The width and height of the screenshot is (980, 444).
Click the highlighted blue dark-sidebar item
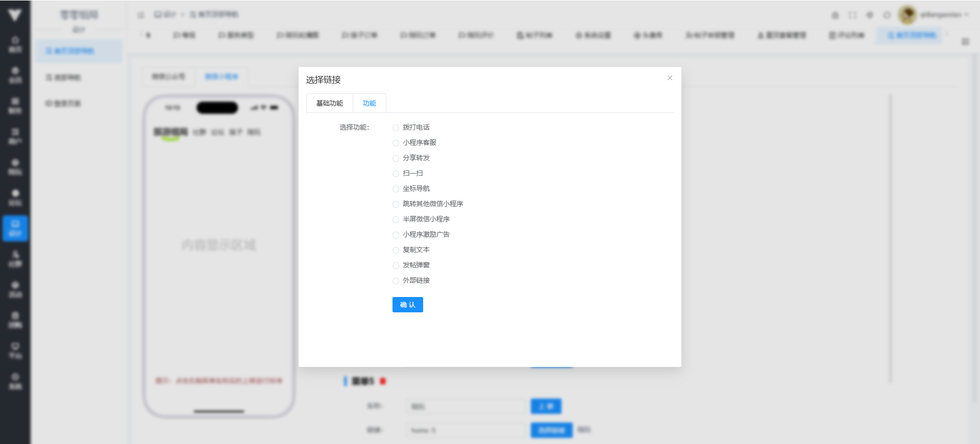[x=15, y=228]
